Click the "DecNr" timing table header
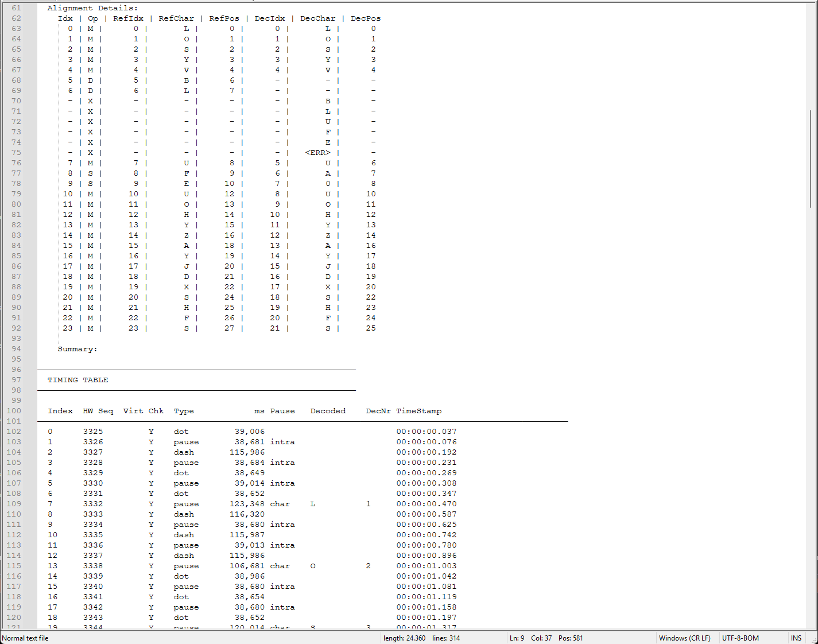The height and width of the screenshot is (644, 818). click(378, 411)
